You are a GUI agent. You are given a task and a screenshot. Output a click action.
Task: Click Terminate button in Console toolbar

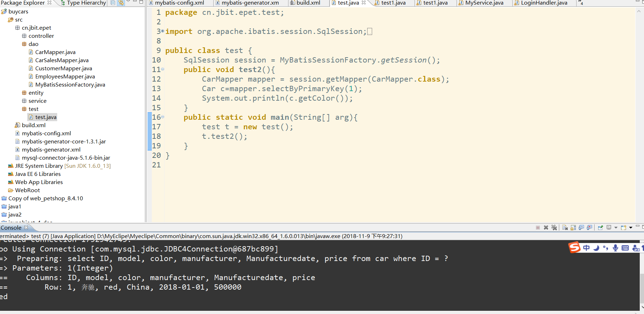click(x=538, y=227)
